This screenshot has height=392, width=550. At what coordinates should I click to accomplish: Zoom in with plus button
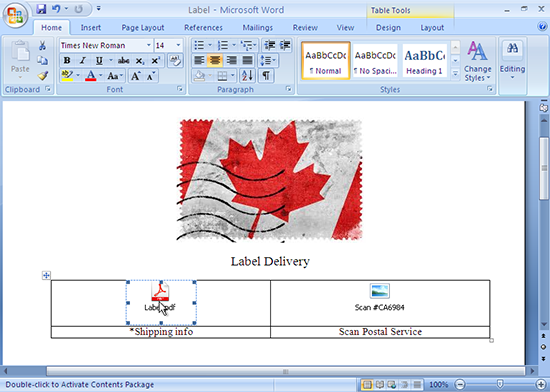pyautogui.click(x=542, y=385)
